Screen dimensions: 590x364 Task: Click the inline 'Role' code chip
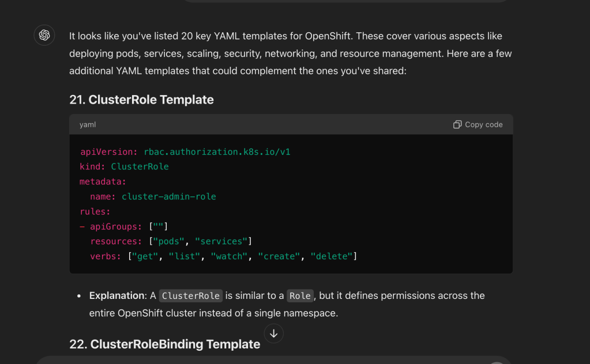300,296
